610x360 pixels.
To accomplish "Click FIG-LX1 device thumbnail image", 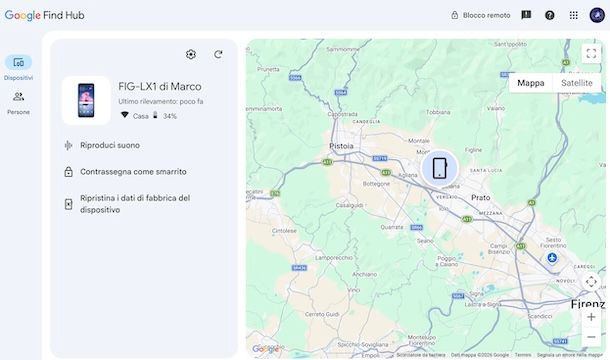I will pyautogui.click(x=86, y=100).
